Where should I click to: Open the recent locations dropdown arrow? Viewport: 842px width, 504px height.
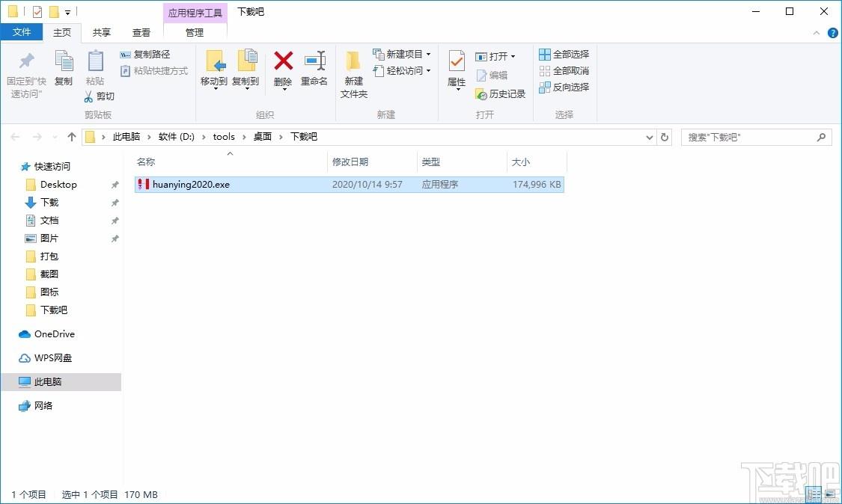(x=55, y=138)
